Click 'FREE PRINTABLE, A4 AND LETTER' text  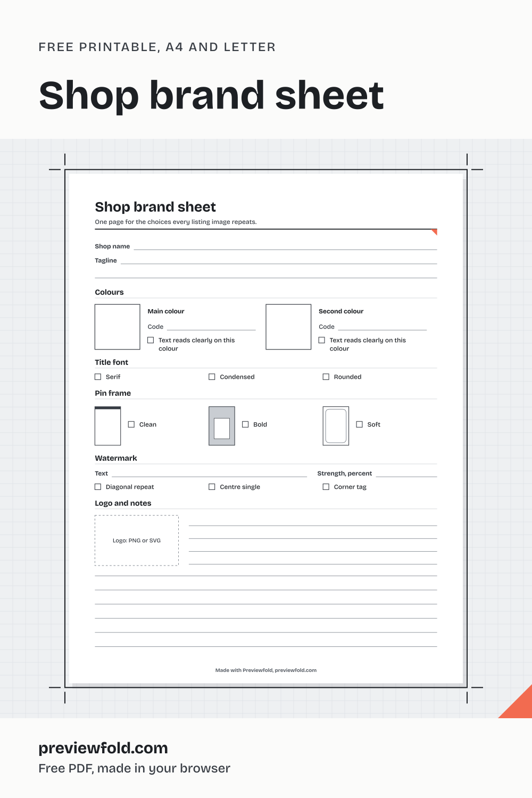(x=157, y=47)
